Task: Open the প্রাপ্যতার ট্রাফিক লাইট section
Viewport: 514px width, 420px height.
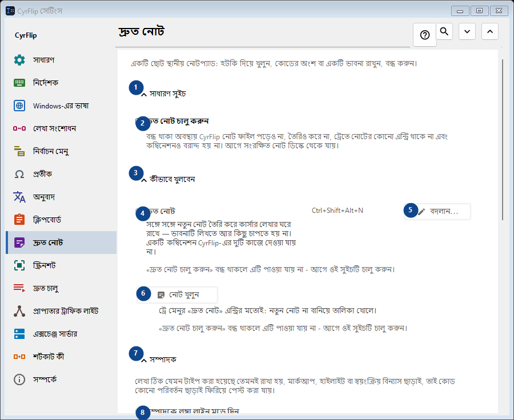Action: tap(61, 311)
